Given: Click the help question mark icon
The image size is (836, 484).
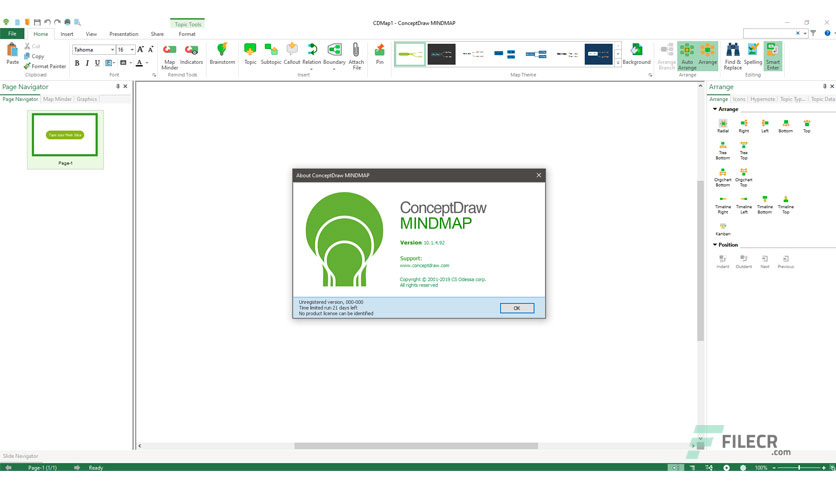Looking at the screenshot, I should click(827, 33).
